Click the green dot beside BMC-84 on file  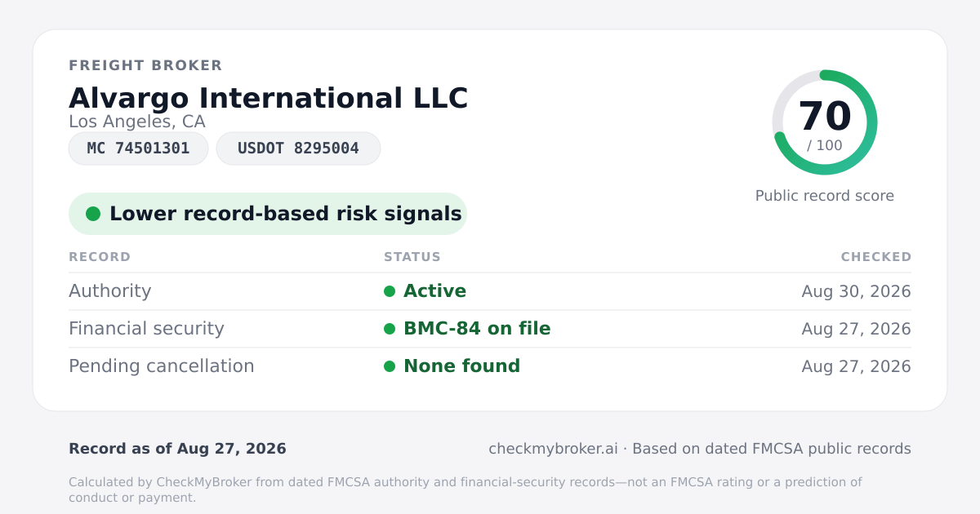tap(390, 329)
